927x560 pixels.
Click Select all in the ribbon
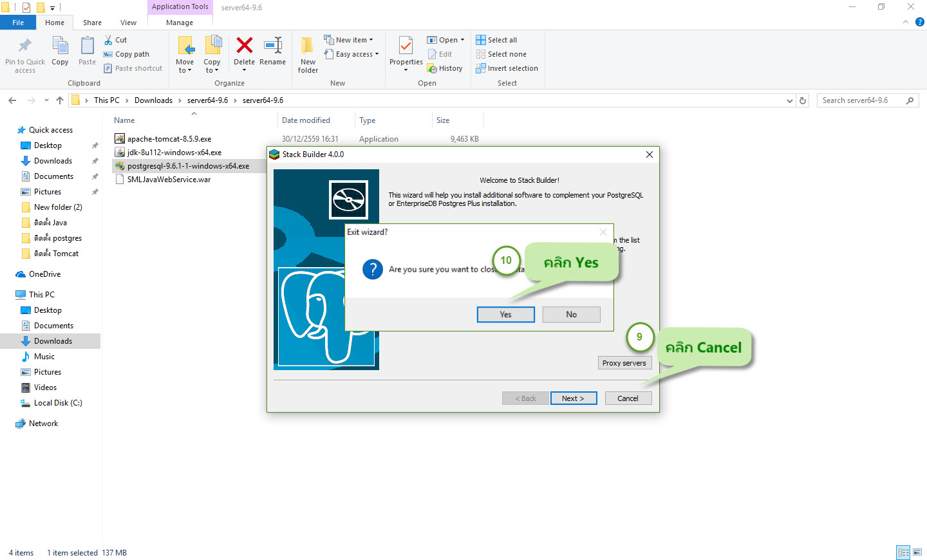click(496, 40)
